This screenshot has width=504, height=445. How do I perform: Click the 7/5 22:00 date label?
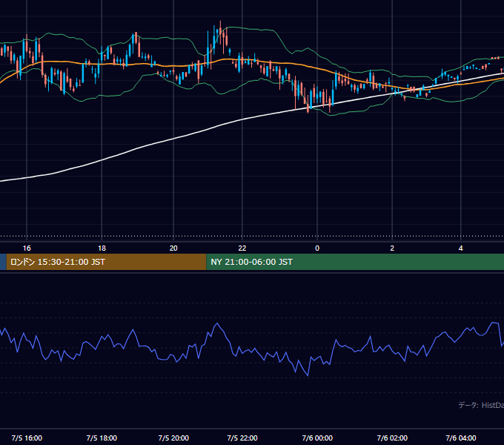[x=242, y=438]
